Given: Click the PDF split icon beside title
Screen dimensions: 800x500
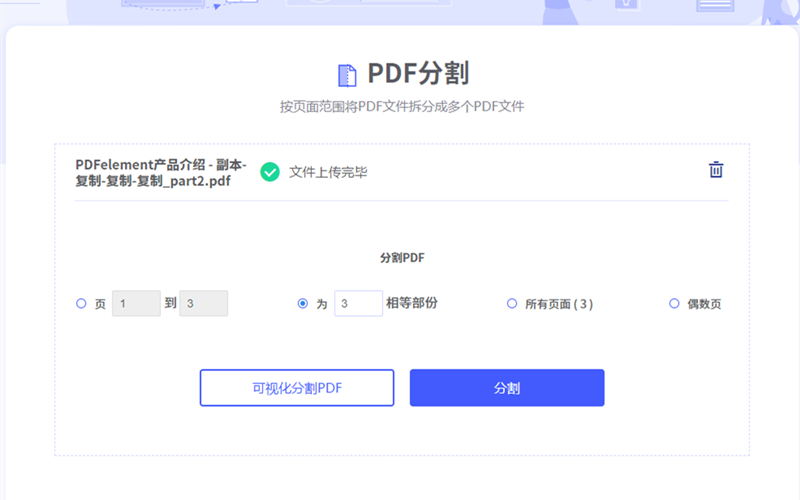Looking at the screenshot, I should [x=347, y=75].
